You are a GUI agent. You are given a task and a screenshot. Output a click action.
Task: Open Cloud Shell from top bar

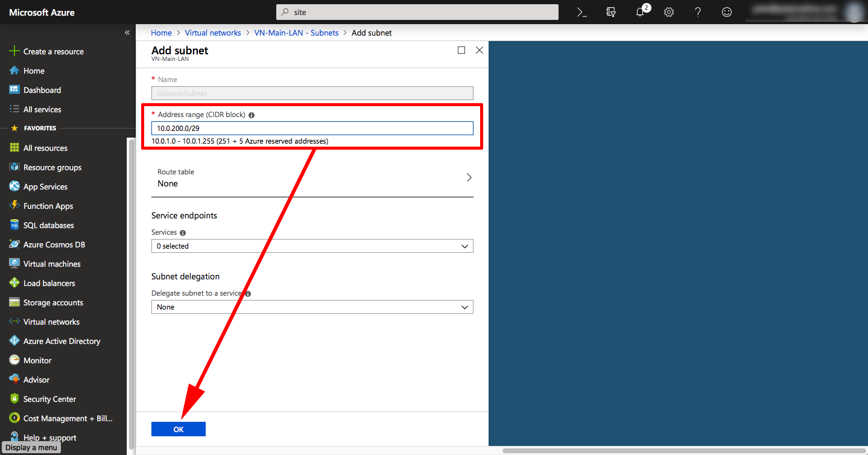tap(581, 12)
